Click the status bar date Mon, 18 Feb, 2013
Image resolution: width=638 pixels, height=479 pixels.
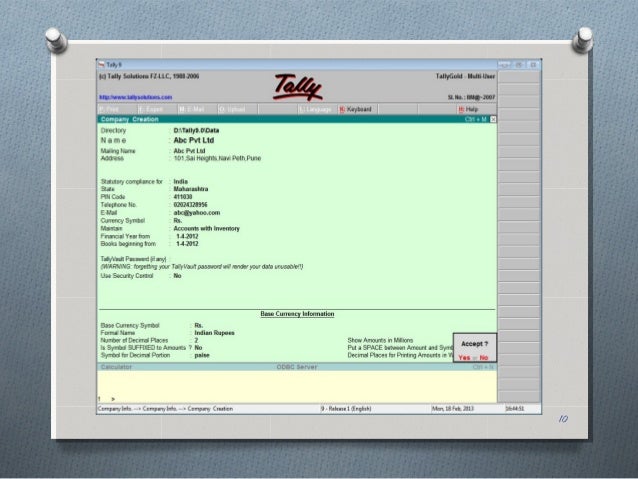(x=453, y=409)
